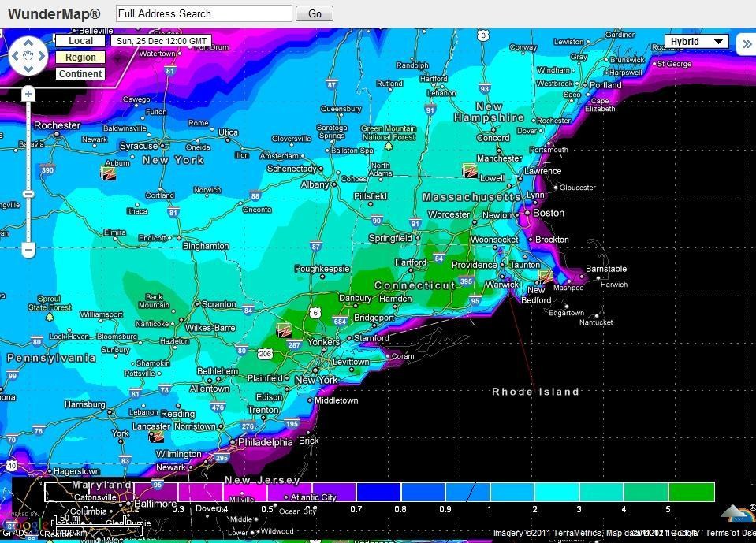Click the Providence city label
This screenshot has width=756, height=543.
(x=474, y=265)
